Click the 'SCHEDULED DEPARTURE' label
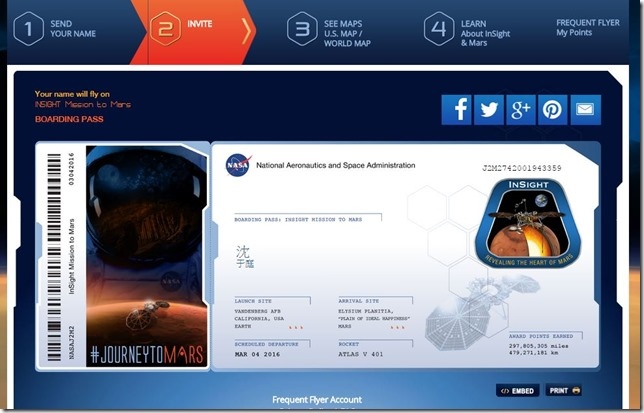Image resolution: width=644 pixels, height=413 pixels. tap(267, 344)
